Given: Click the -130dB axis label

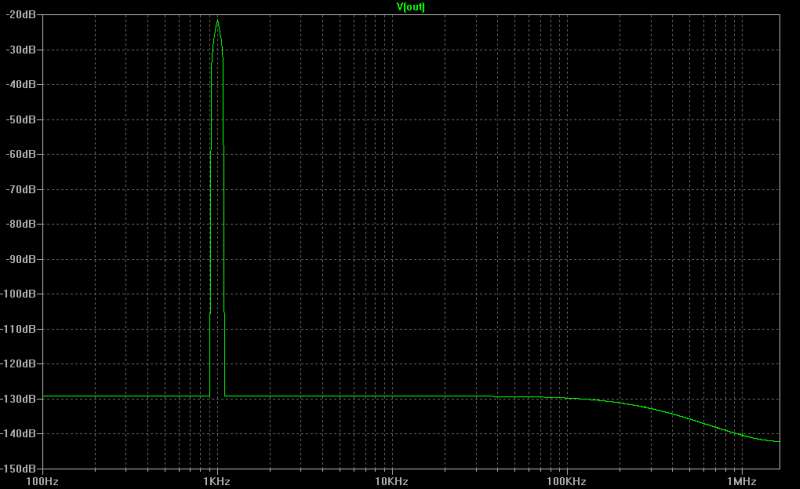Looking at the screenshot, I should coord(19,399).
